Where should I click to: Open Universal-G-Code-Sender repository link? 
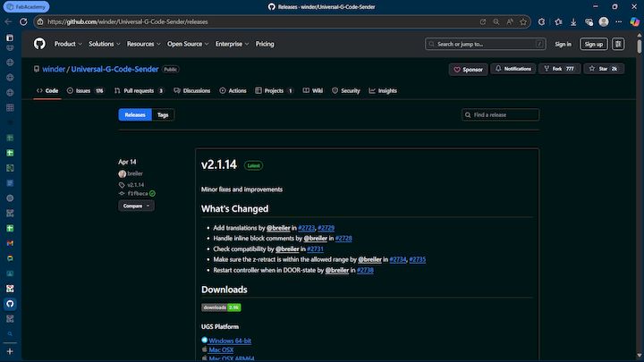[x=114, y=70]
